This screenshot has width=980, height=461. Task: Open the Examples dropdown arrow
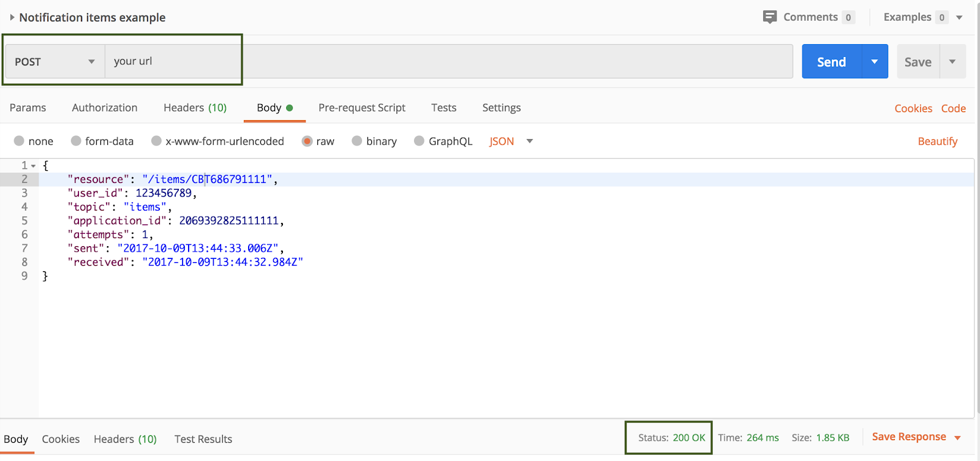point(959,18)
